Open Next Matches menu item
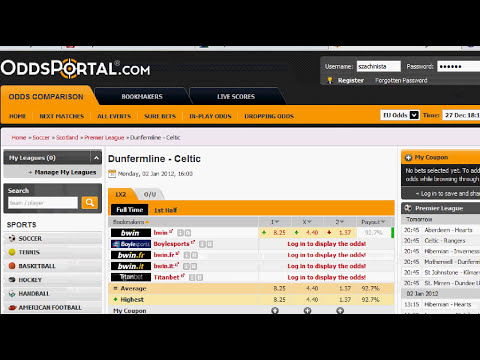The height and width of the screenshot is (360, 480). pyautogui.click(x=62, y=116)
